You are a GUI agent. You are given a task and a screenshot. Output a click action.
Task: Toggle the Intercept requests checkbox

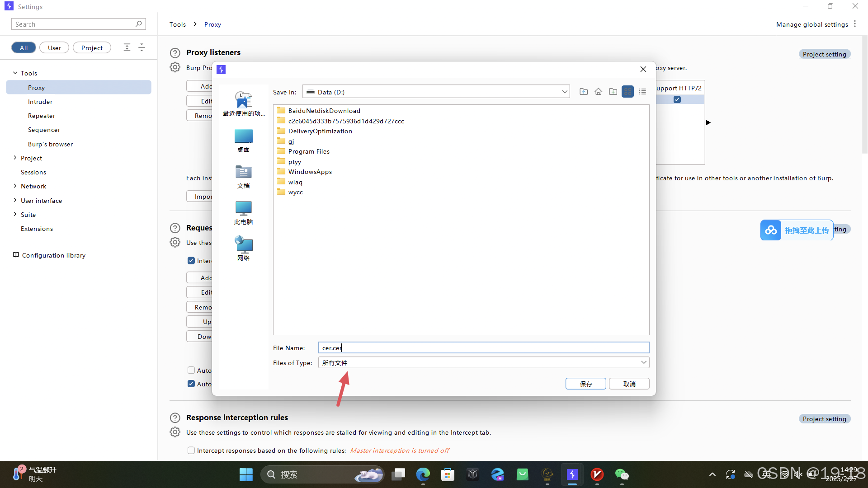click(191, 261)
